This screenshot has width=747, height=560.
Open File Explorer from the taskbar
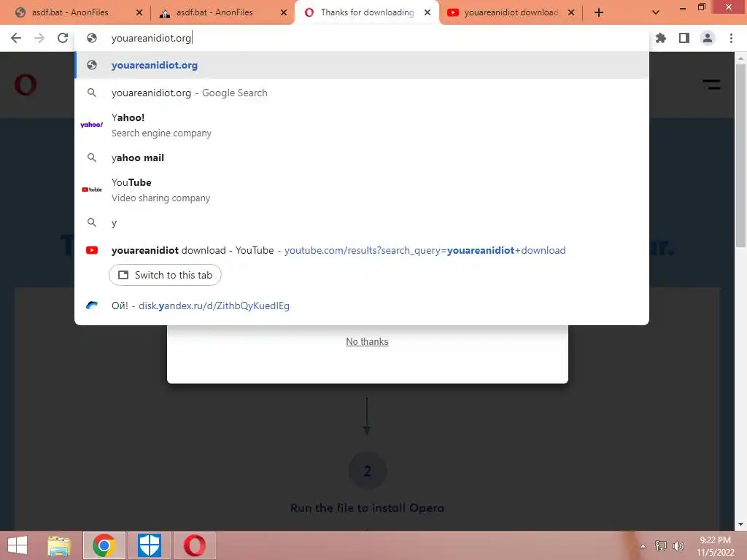pyautogui.click(x=59, y=545)
